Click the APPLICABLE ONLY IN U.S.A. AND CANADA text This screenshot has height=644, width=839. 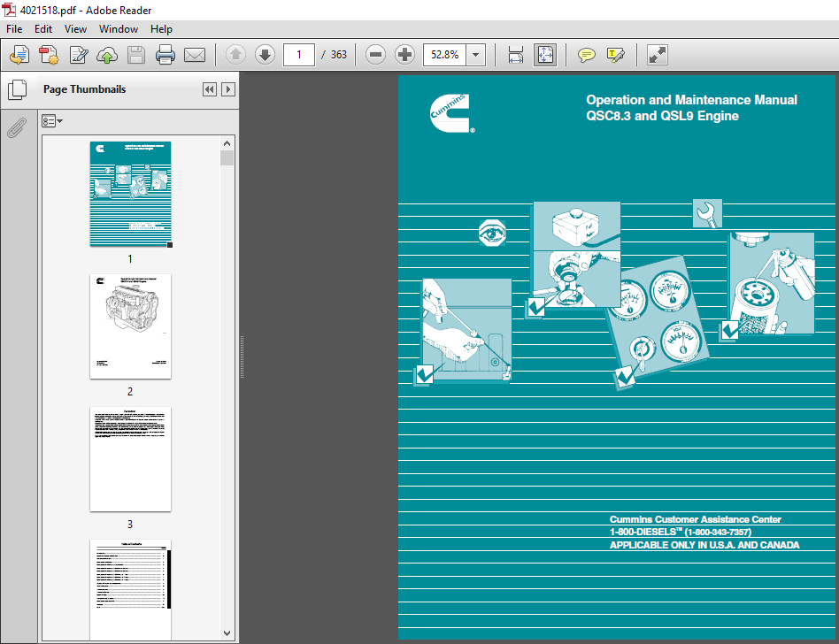click(704, 545)
